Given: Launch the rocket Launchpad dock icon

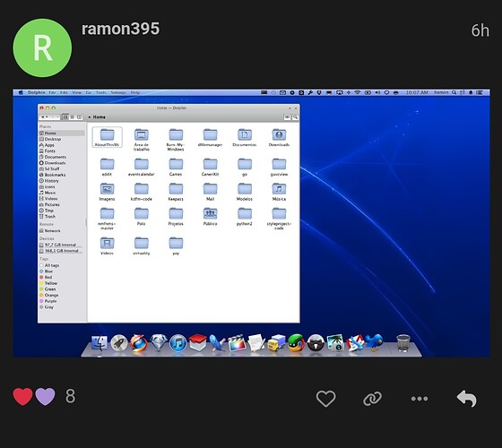Looking at the screenshot, I should [119, 343].
